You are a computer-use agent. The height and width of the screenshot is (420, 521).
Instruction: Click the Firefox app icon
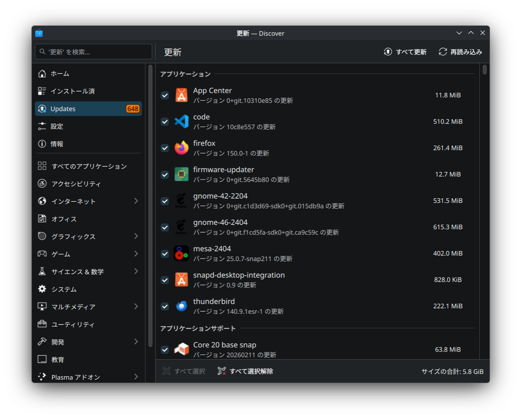[x=181, y=148]
